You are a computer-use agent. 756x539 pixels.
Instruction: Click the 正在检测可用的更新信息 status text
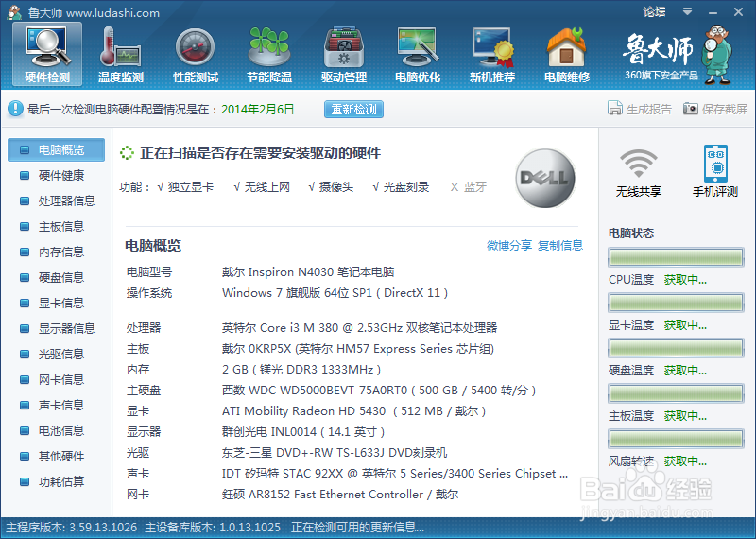pyautogui.click(x=357, y=528)
